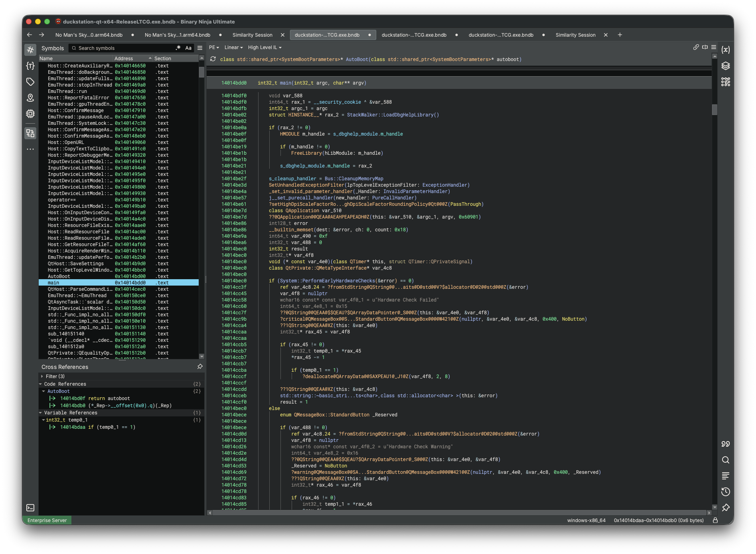This screenshot has width=756, height=554.
Task: Open the Symbols panel hamburger menu
Action: (x=200, y=48)
